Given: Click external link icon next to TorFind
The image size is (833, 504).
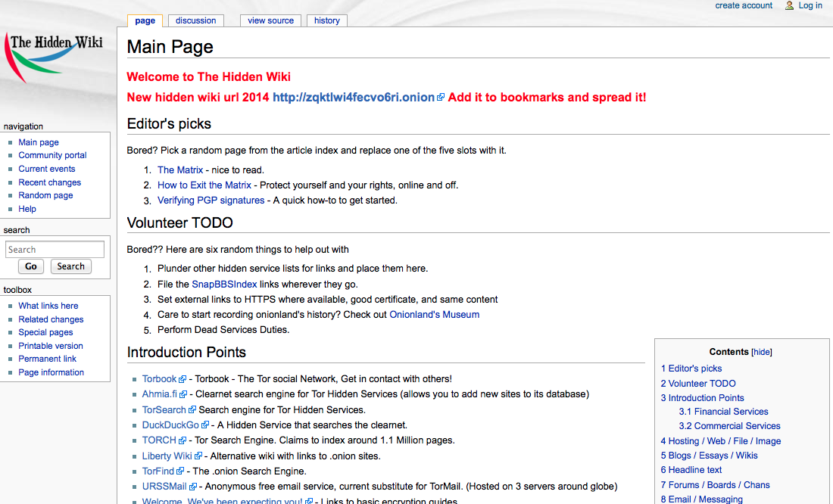Looking at the screenshot, I should (x=180, y=471).
